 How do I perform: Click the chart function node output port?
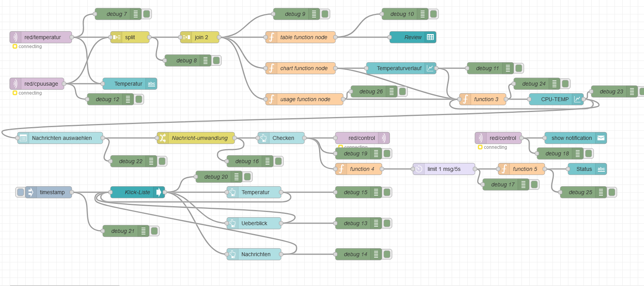[335, 68]
